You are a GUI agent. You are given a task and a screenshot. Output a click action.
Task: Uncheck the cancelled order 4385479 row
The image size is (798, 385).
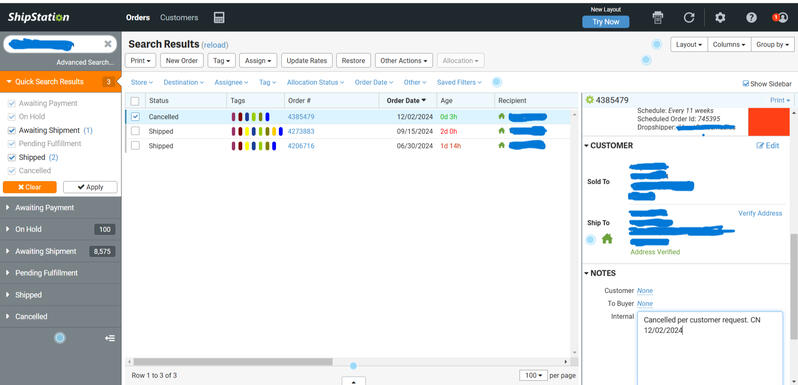pos(135,117)
